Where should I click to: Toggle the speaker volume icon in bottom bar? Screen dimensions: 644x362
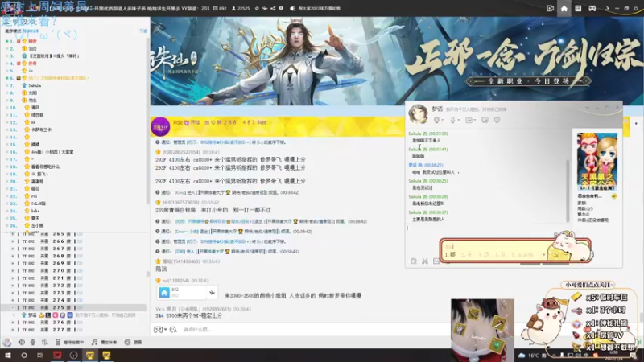tap(22, 342)
